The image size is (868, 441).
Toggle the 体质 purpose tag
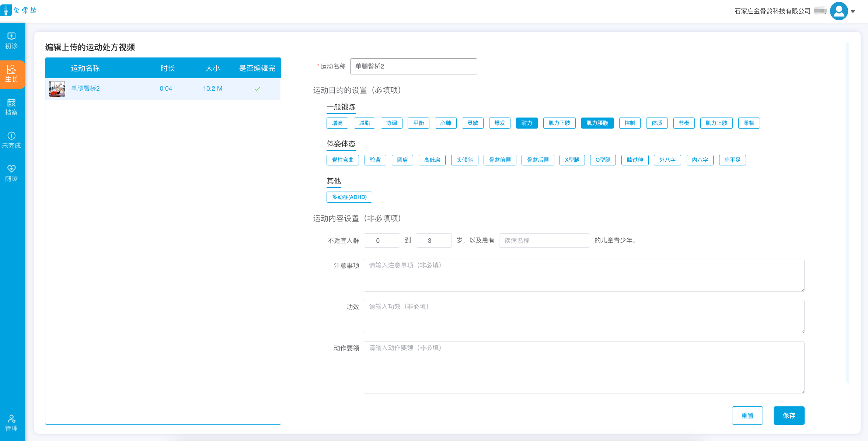[x=657, y=123]
